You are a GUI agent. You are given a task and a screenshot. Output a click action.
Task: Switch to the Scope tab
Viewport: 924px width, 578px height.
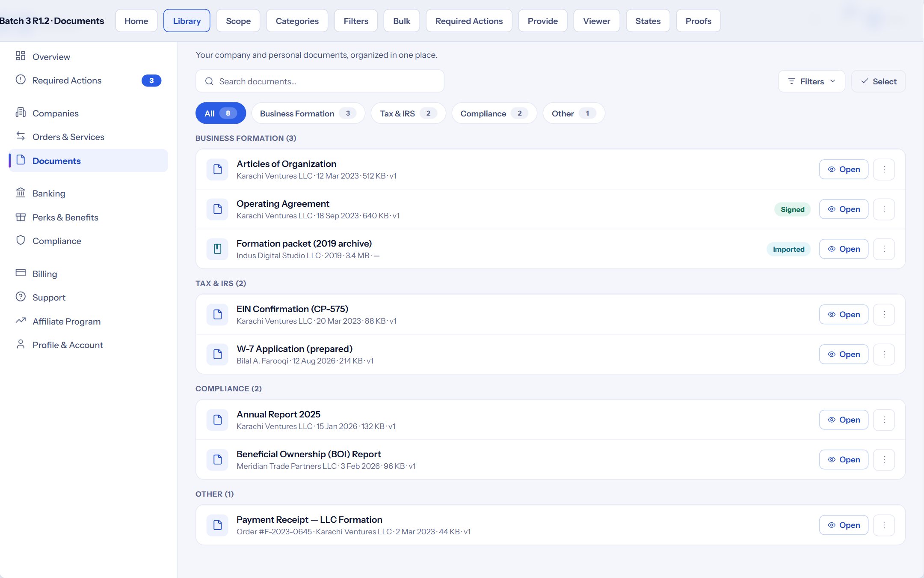[x=238, y=21]
